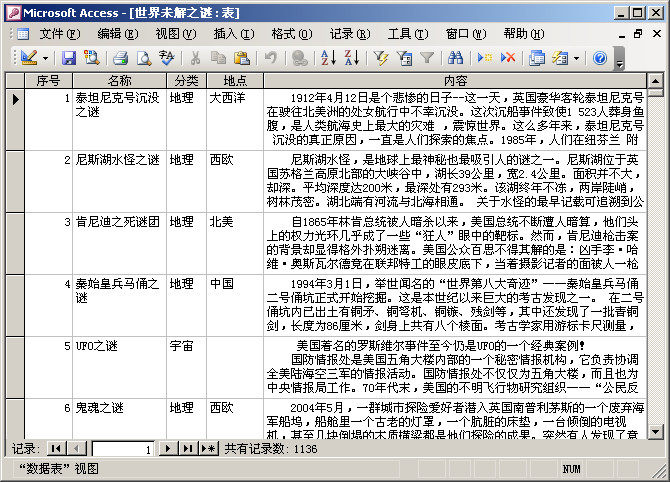Screen dimensions: 670x482
Task: Open the View mode dropdown arrow
Action: pyautogui.click(x=45, y=58)
